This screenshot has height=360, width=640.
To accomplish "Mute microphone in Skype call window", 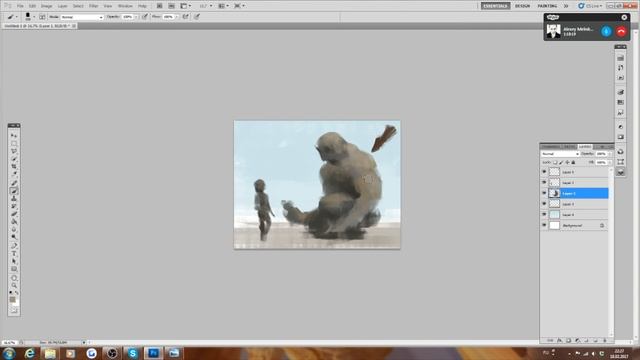I will pyautogui.click(x=606, y=31).
